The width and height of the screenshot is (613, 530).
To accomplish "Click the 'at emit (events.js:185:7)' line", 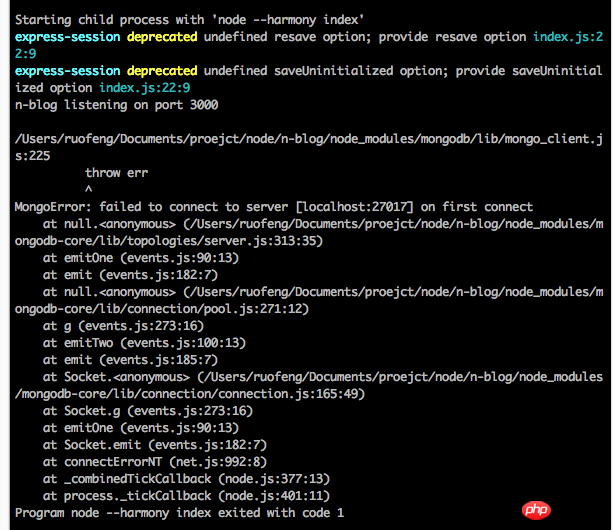I will click(x=130, y=360).
